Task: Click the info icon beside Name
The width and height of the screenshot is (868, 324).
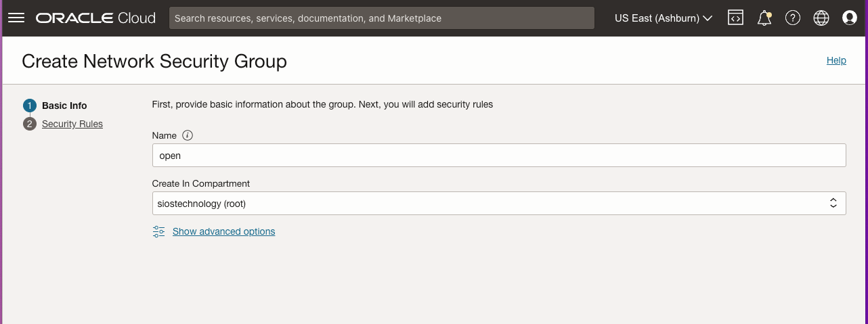Action: coord(188,135)
